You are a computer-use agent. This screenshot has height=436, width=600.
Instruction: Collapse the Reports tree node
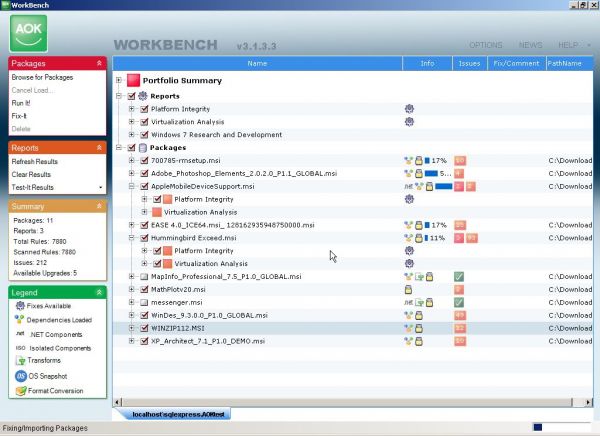coord(119,96)
